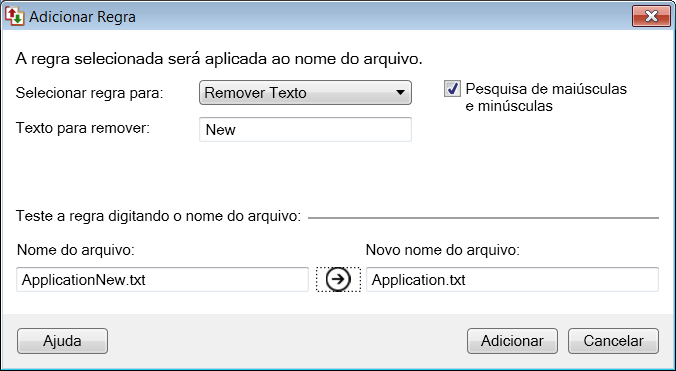The image size is (676, 371).
Task: Click the 'Novo nome do arquivo:' label
Action: point(443,250)
